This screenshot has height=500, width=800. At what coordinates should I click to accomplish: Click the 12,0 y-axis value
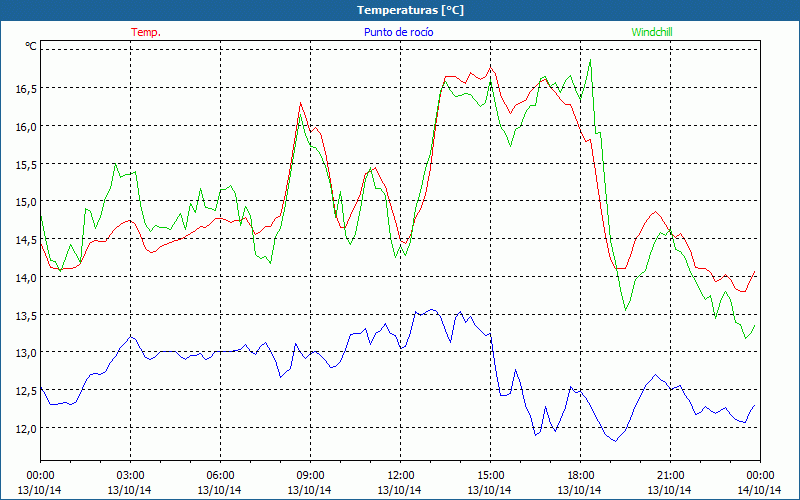tap(26, 429)
